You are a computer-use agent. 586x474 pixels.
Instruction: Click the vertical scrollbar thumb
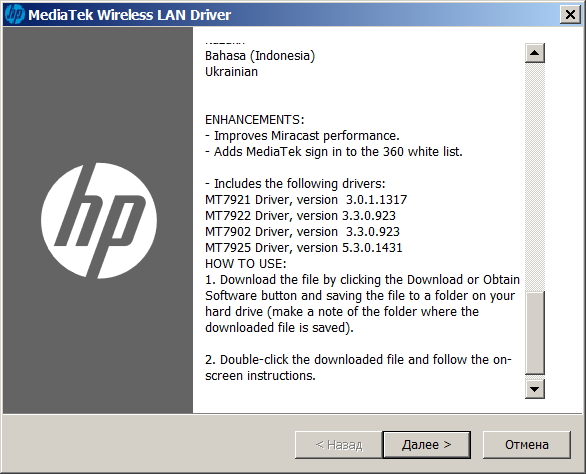tap(534, 333)
